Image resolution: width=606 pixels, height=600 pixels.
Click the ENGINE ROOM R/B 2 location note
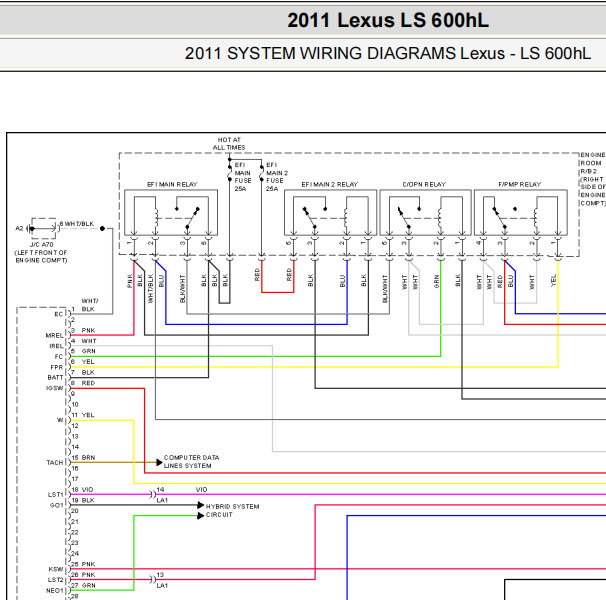click(593, 179)
